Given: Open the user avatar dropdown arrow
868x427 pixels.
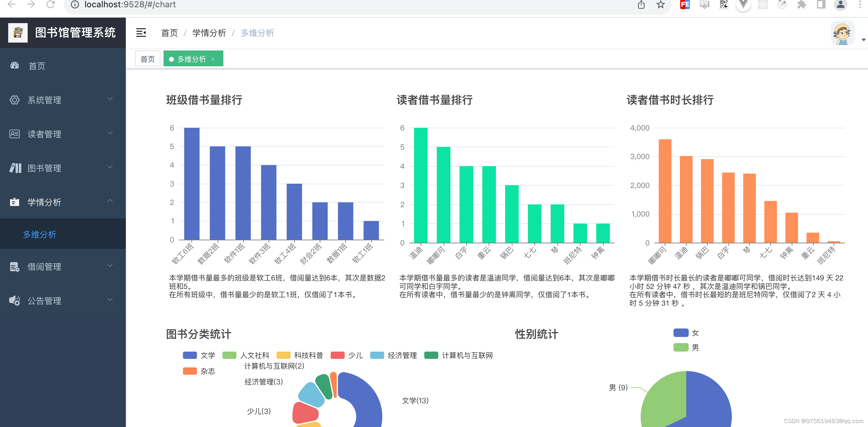Looking at the screenshot, I should point(863,40).
